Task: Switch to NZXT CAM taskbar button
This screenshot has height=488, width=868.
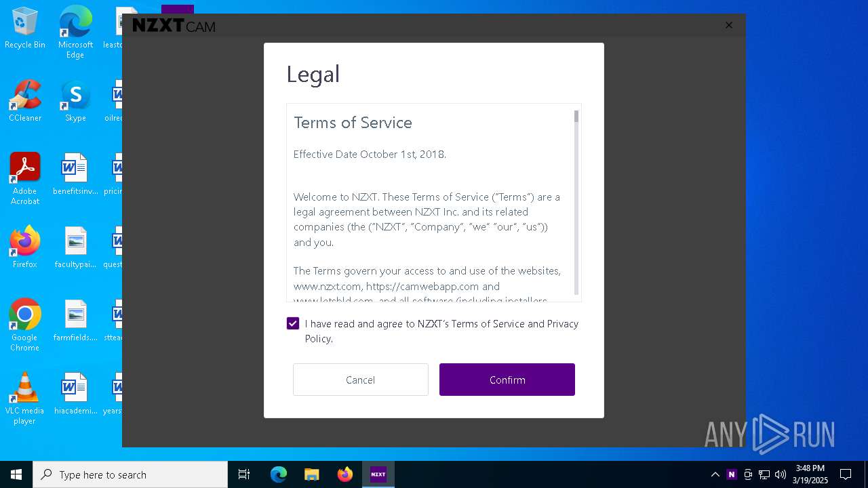Action: click(378, 474)
